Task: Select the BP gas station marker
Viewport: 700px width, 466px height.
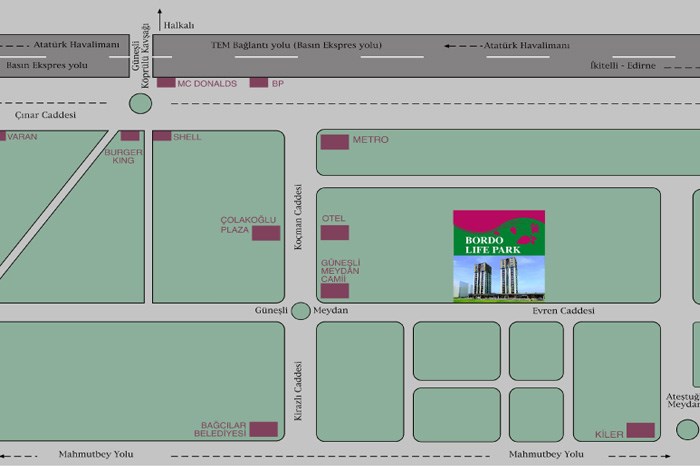Action: click(x=259, y=83)
